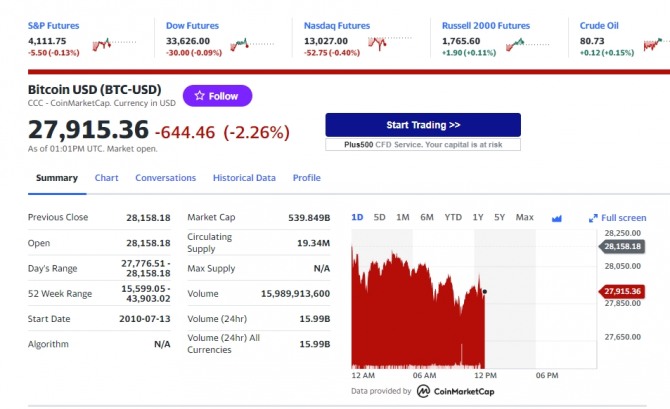Click the Russell 2000 price 1,765.60
This screenshot has height=409, width=670.
(x=461, y=41)
